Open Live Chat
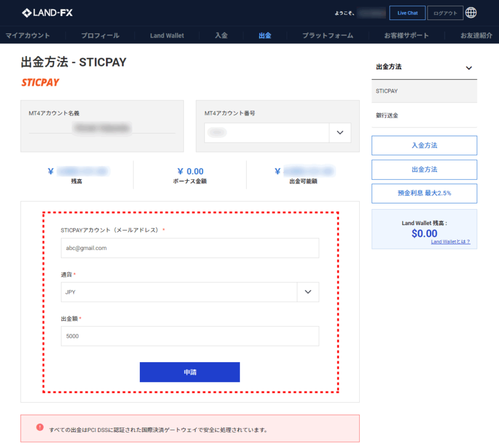Image resolution: width=499 pixels, height=448 pixels. point(408,13)
